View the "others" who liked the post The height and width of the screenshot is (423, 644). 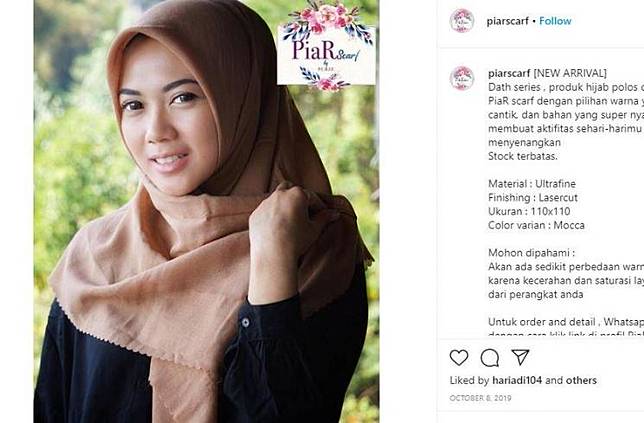coord(581,380)
